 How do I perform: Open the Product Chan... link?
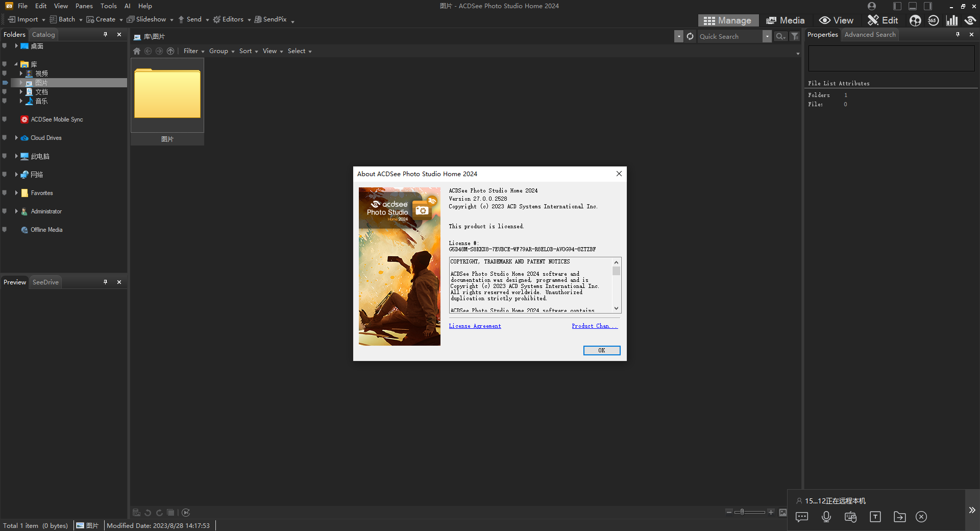[x=595, y=326]
